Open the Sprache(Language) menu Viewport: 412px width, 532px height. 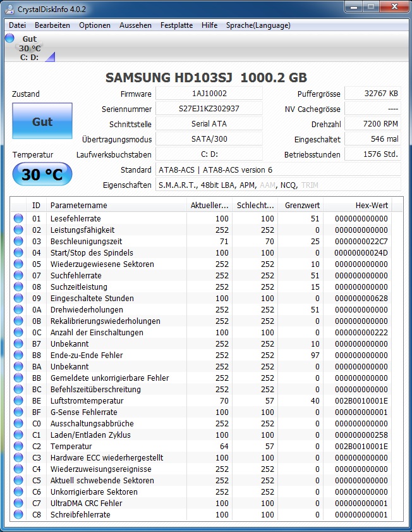coord(258,25)
